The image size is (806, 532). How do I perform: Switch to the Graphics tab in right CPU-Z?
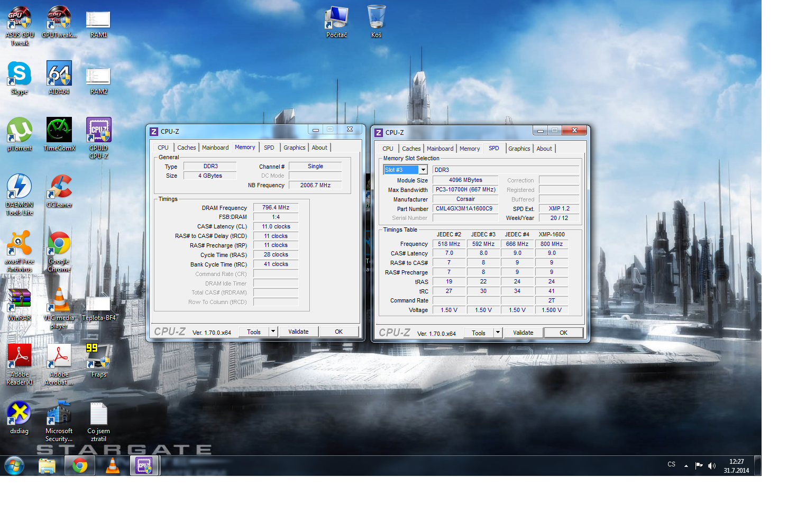pyautogui.click(x=519, y=149)
